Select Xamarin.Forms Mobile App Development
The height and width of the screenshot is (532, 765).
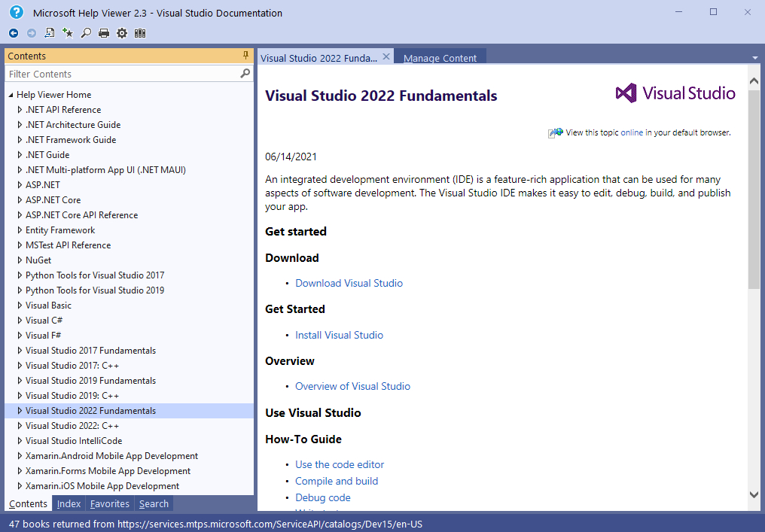pos(108,471)
